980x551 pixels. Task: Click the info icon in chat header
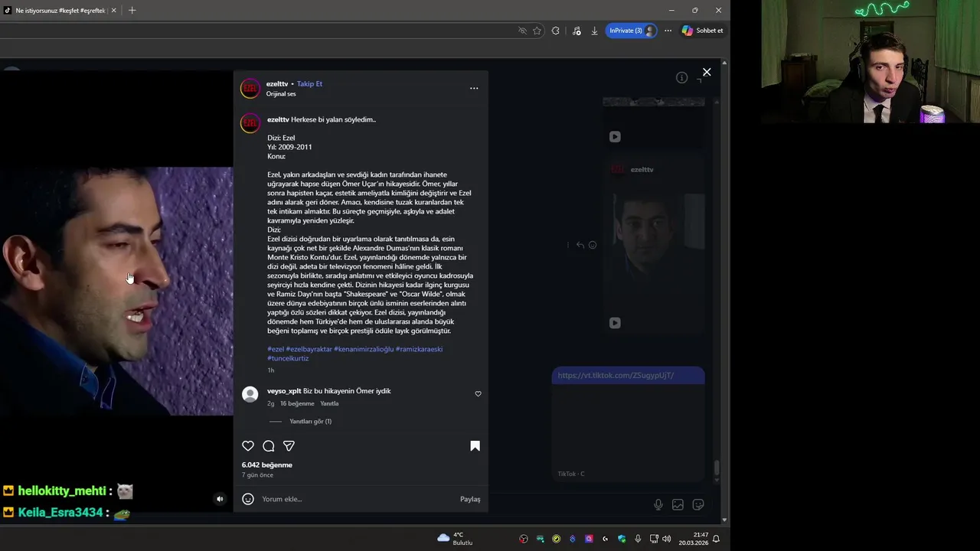pos(681,78)
